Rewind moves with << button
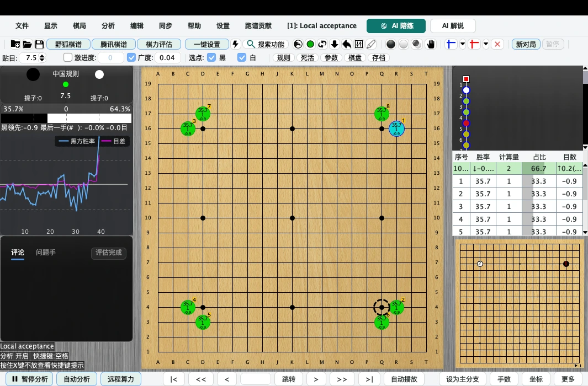Image resolution: width=588 pixels, height=386 pixels. point(201,379)
